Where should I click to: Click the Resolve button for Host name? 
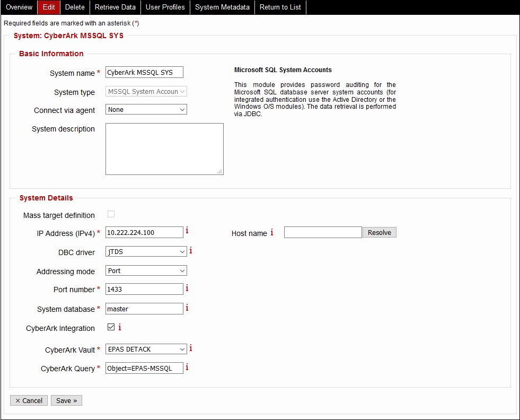click(379, 232)
